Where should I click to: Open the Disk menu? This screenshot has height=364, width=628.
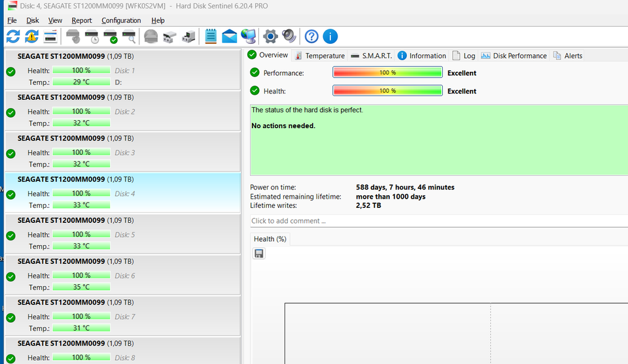click(33, 20)
